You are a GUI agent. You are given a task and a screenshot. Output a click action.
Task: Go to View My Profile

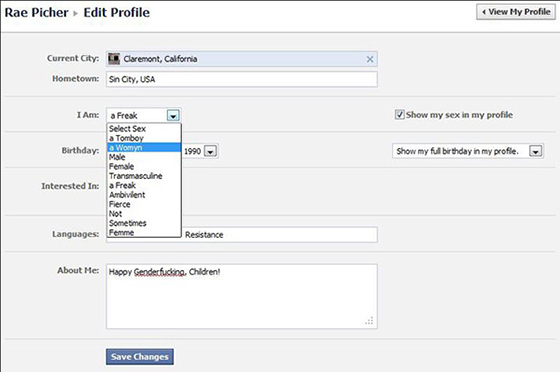[516, 12]
